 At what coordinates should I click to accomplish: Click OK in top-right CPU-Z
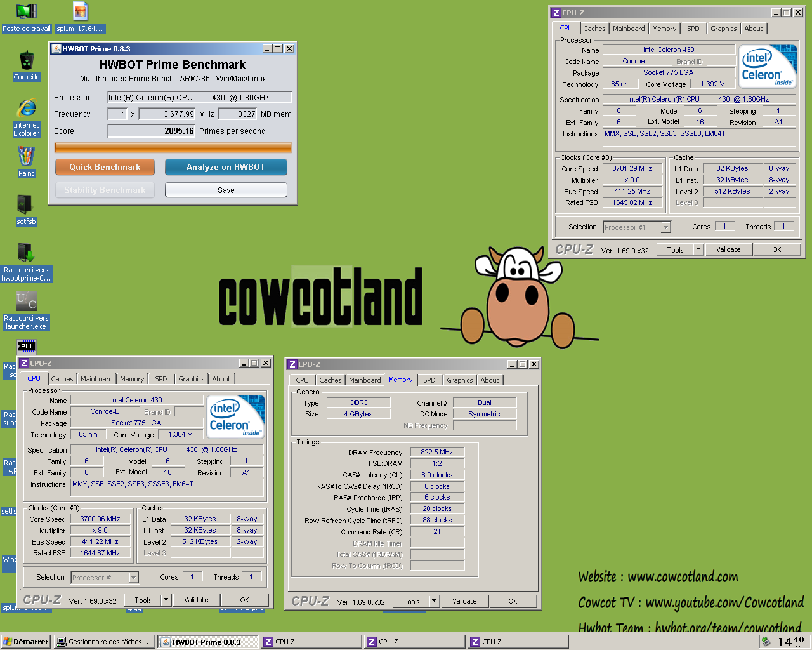click(x=776, y=249)
